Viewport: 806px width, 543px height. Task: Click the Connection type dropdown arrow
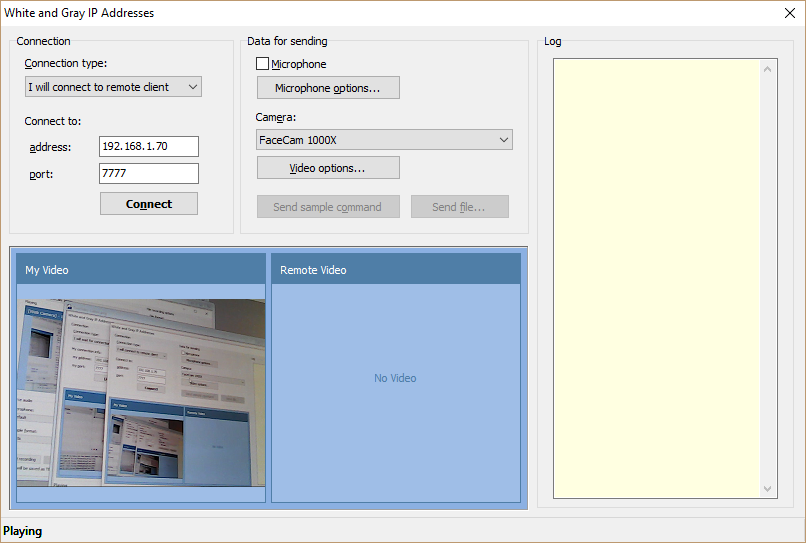[x=193, y=87]
